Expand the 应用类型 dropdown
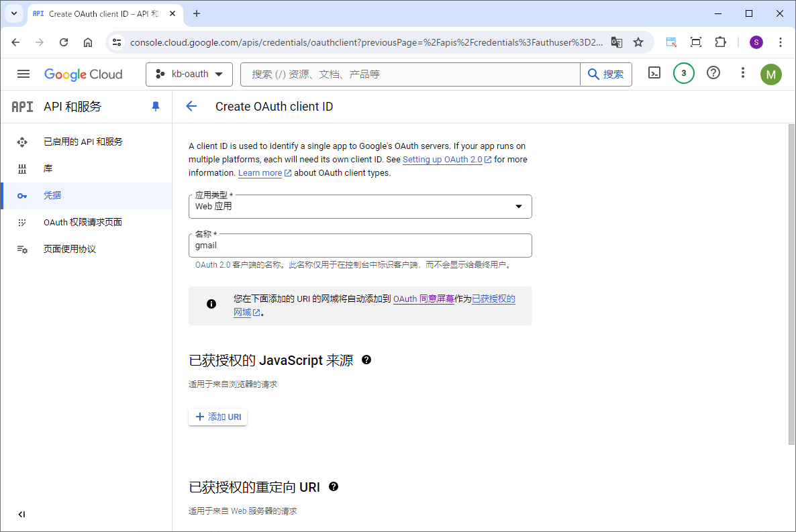Viewport: 796px width, 532px height. tap(360, 207)
